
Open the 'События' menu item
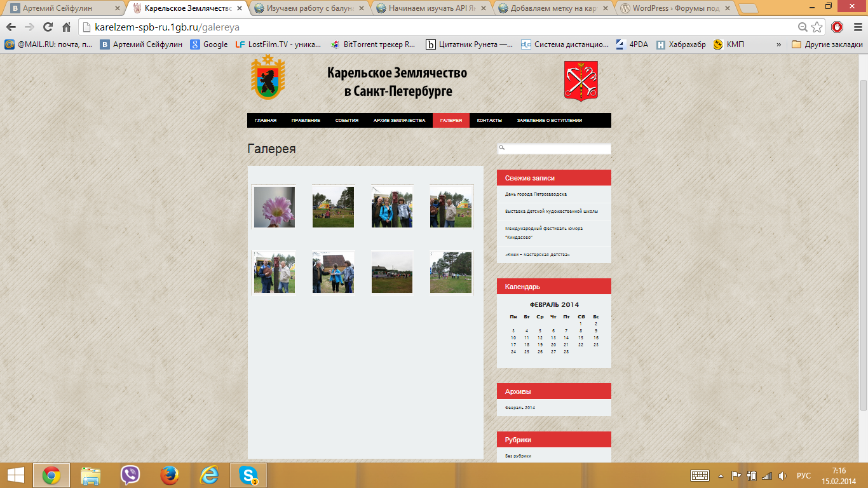(347, 121)
